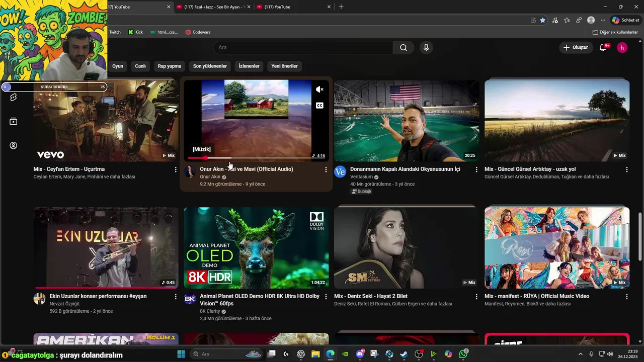
Task: Open Steam from the taskbar
Action: click(x=404, y=354)
